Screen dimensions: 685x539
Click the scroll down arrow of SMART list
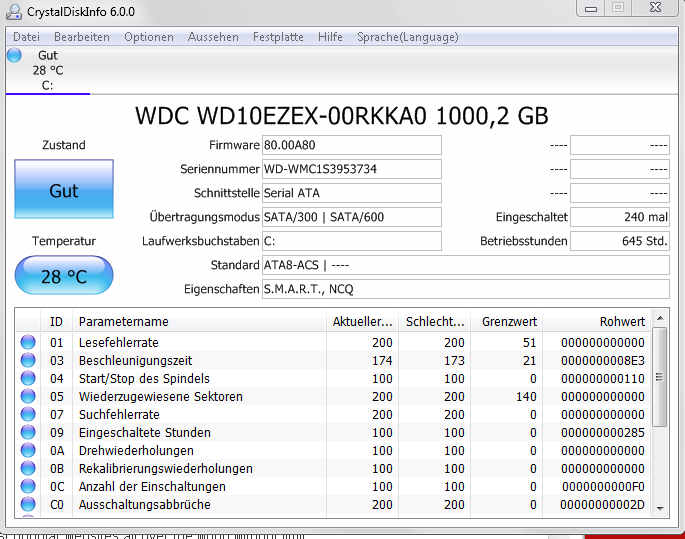pos(660,508)
